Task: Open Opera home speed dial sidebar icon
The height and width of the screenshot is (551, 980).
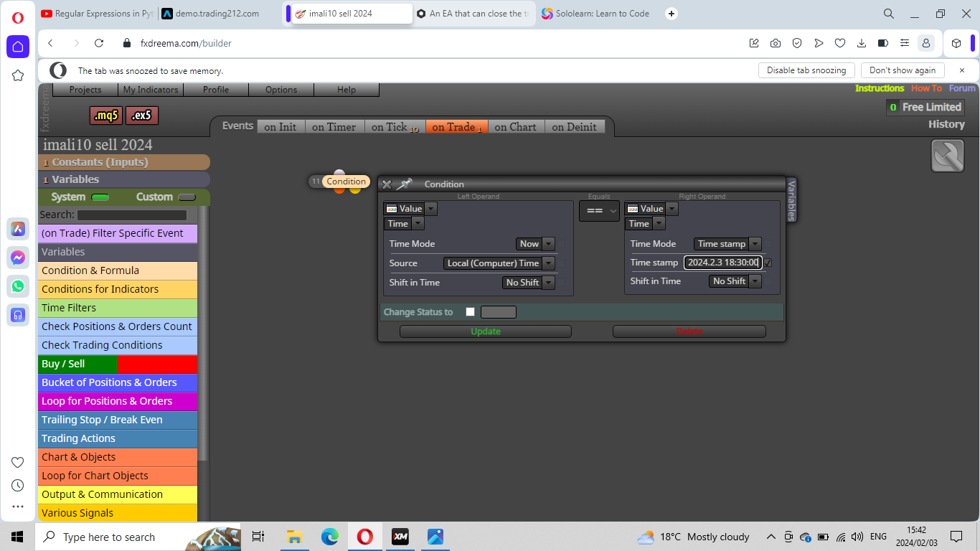Action: coord(18,47)
